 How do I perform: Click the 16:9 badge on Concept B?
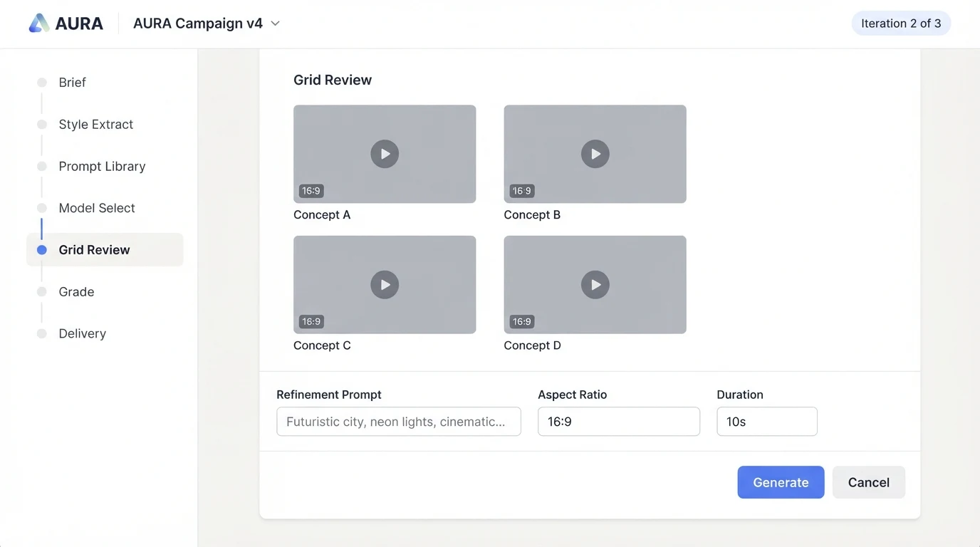[522, 191]
